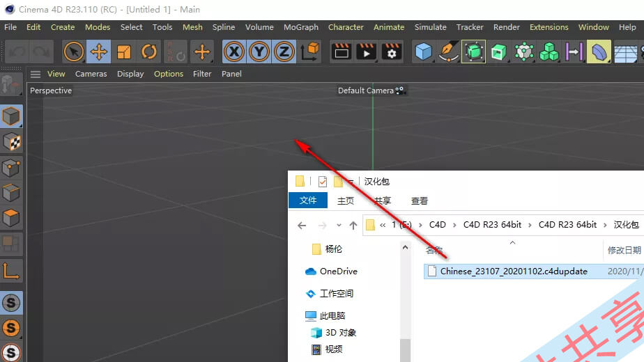The image size is (644, 362).
Task: Toggle the coordinate system icon
Action: click(309, 52)
